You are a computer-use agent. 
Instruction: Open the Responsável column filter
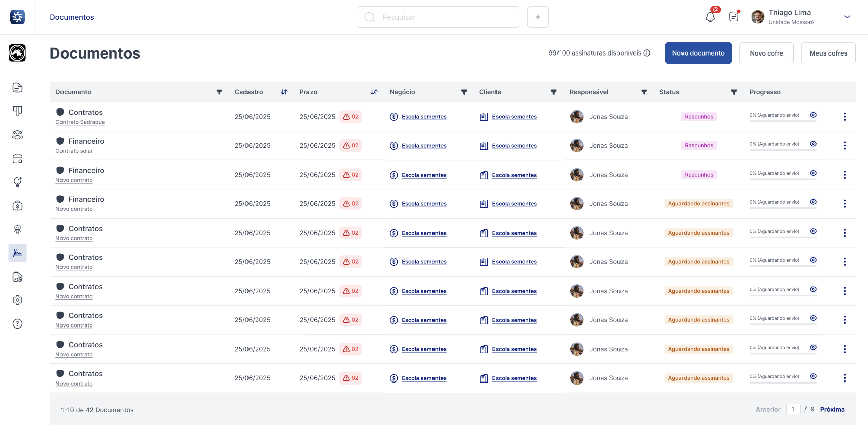[644, 92]
